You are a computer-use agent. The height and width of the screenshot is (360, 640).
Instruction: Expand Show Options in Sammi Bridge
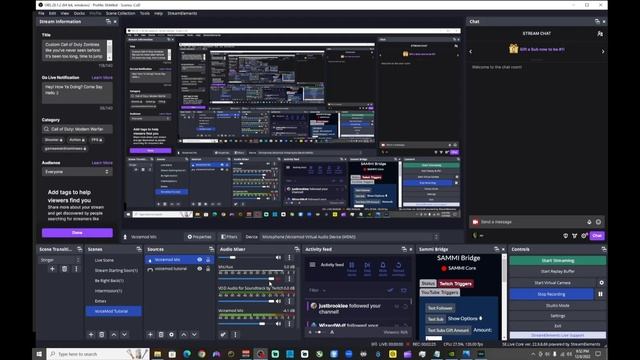pos(465,318)
